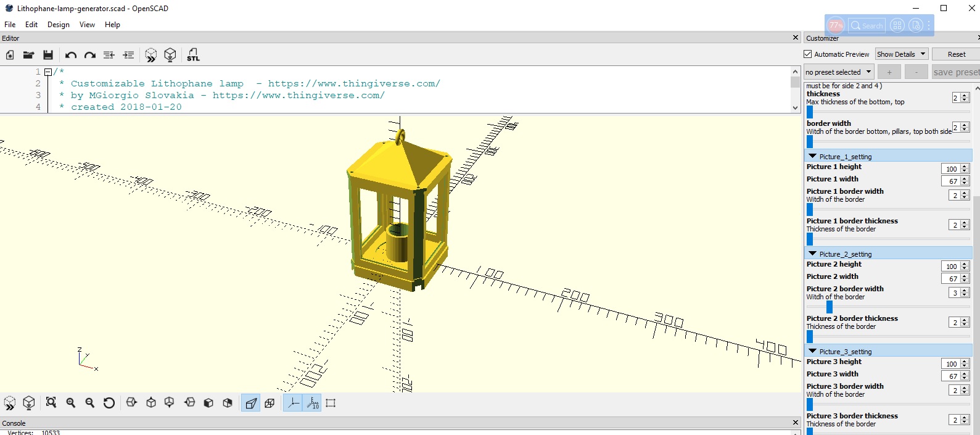
Task: Toggle show axes button
Action: coord(293,403)
